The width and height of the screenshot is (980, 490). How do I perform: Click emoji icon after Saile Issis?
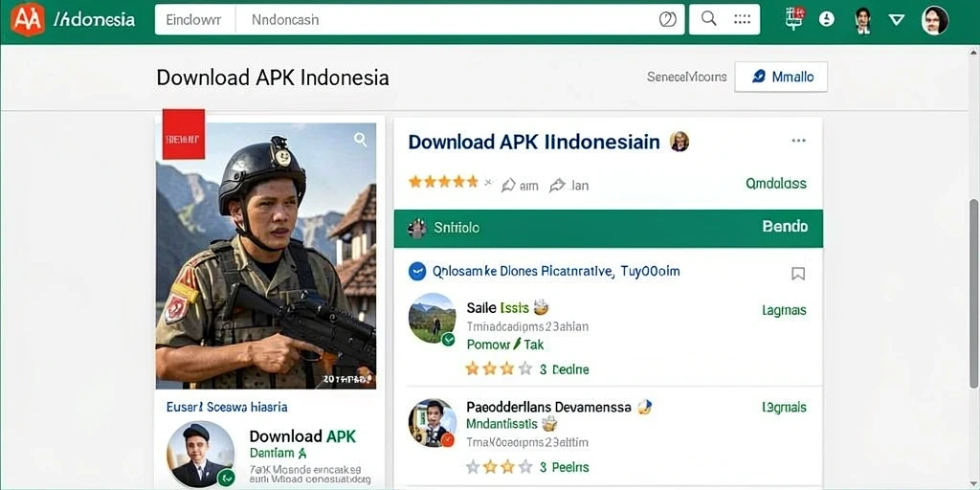pyautogui.click(x=541, y=307)
